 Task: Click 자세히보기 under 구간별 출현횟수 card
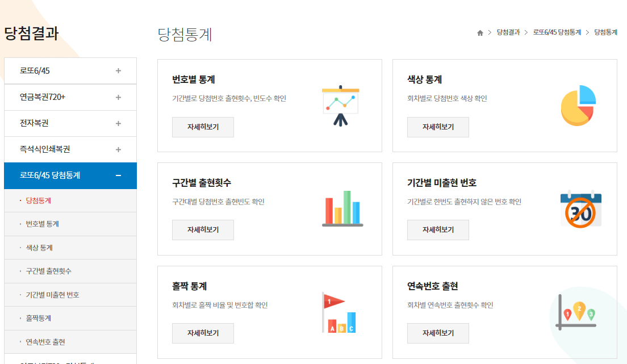click(x=203, y=230)
